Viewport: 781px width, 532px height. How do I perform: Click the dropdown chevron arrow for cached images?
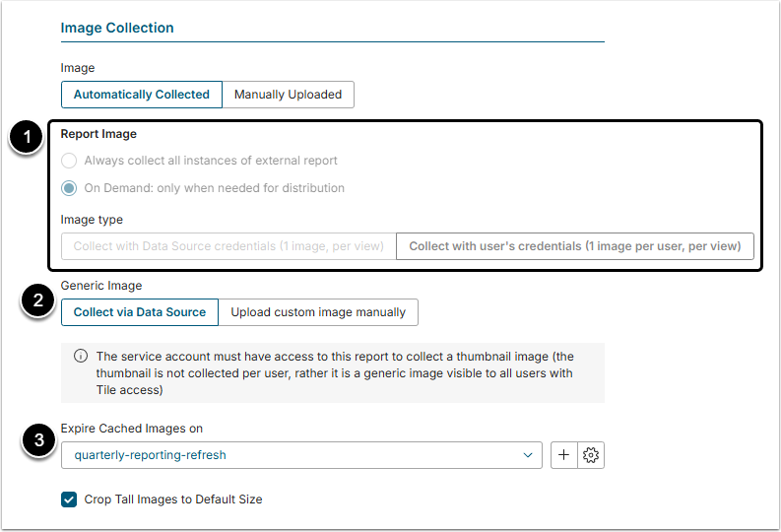(528, 455)
